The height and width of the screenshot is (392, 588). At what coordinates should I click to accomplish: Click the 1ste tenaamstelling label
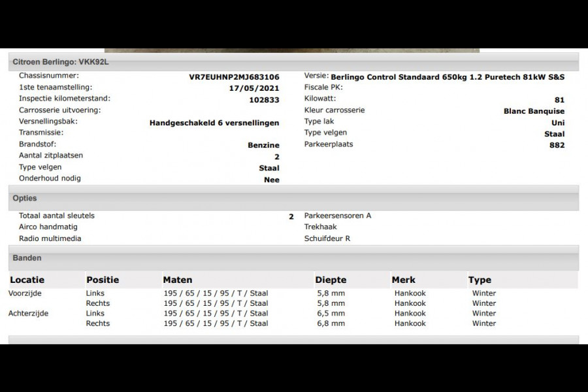tap(56, 87)
